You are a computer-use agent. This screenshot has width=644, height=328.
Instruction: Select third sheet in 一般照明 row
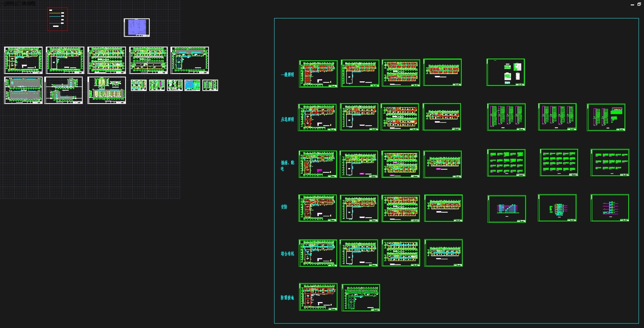tap(401, 73)
